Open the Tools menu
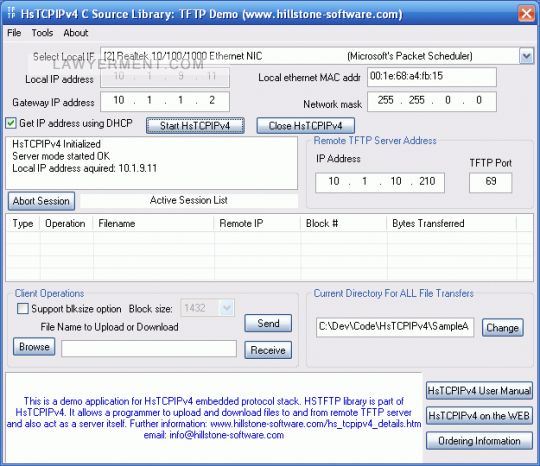540x466 pixels. 42,33
